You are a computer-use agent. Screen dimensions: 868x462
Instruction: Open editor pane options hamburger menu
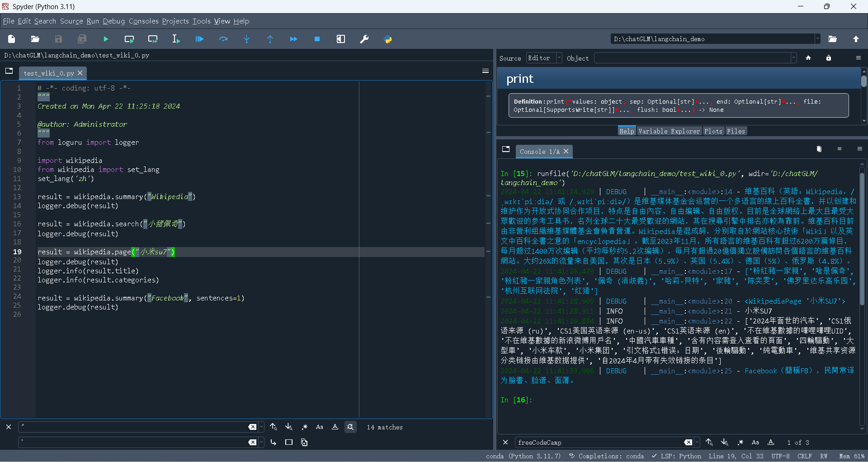tap(486, 71)
